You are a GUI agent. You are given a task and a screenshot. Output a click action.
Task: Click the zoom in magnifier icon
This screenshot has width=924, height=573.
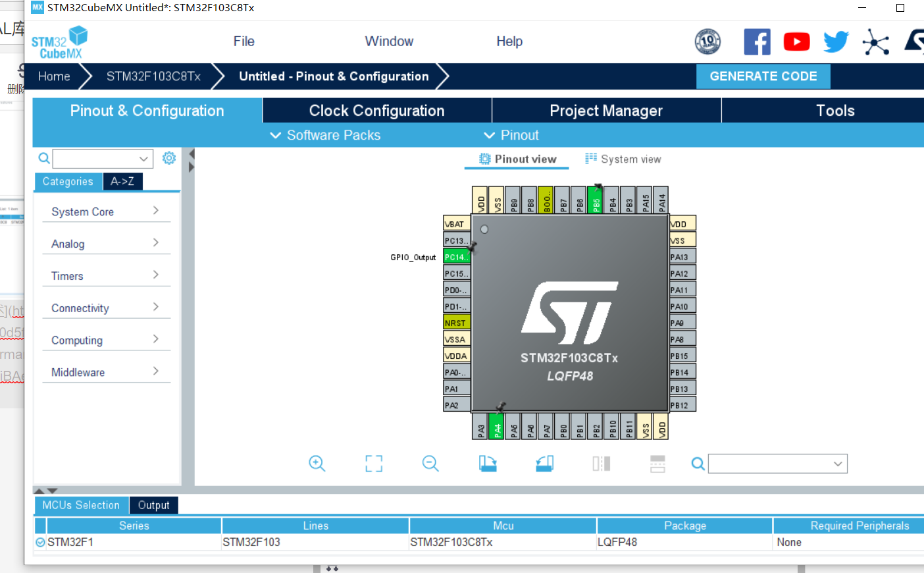[317, 464]
